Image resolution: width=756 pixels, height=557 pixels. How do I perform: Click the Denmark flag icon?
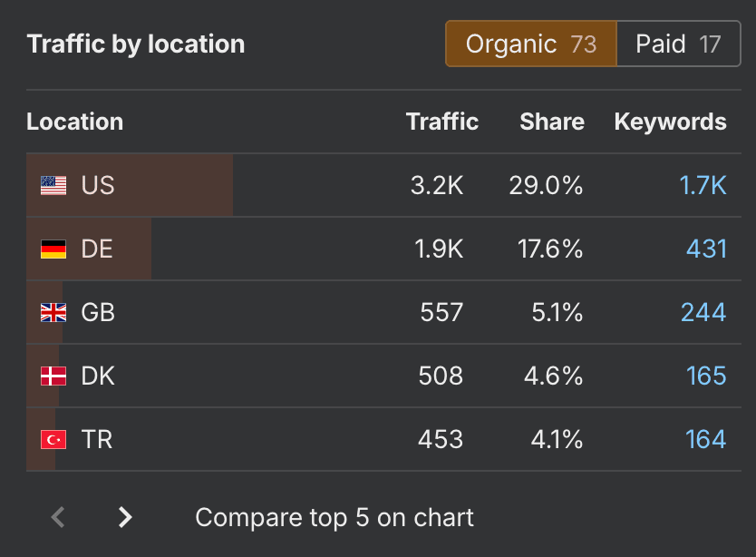(53, 376)
